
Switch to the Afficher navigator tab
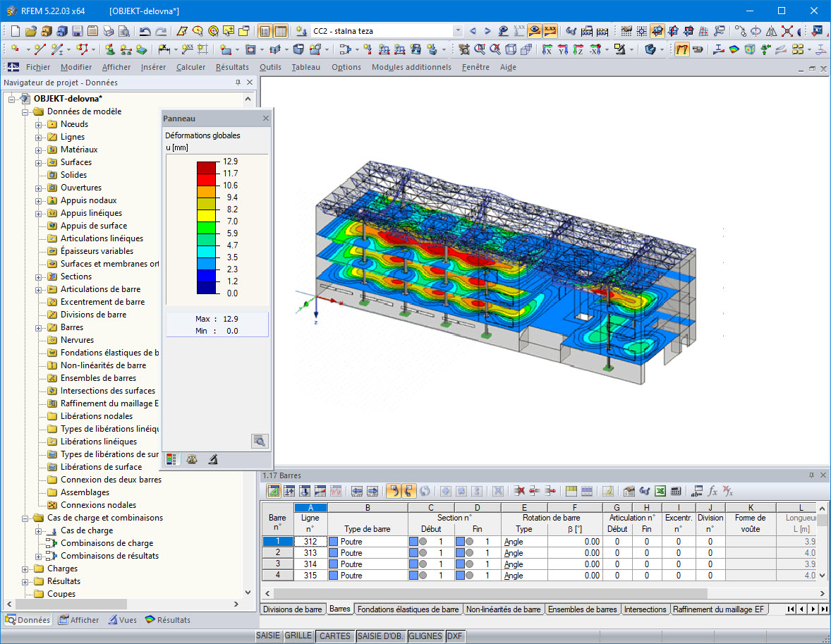pos(79,619)
